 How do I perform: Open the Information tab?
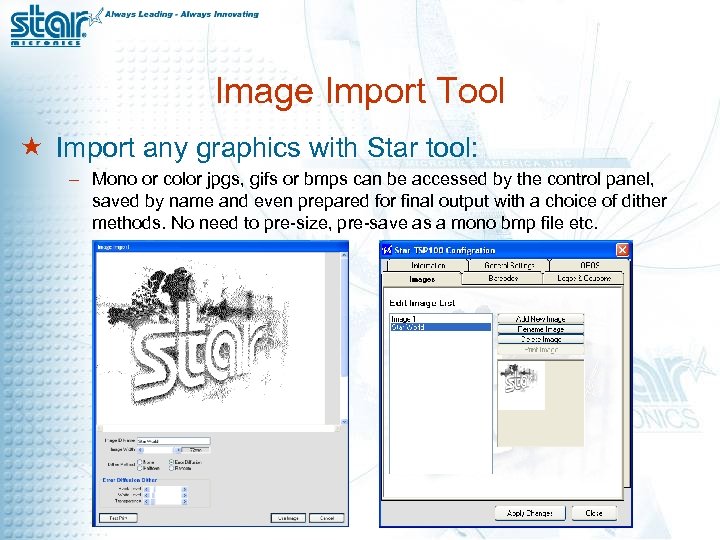pyautogui.click(x=428, y=265)
